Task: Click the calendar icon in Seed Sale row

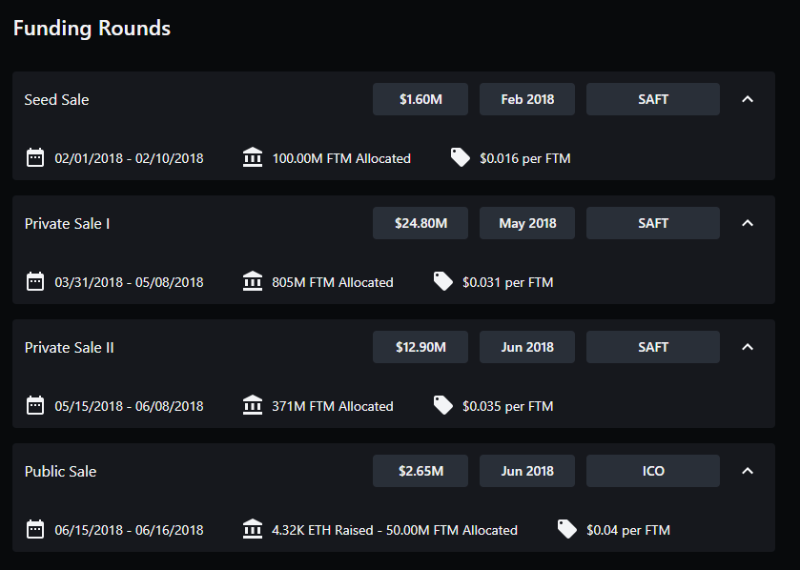Action: tap(35, 158)
